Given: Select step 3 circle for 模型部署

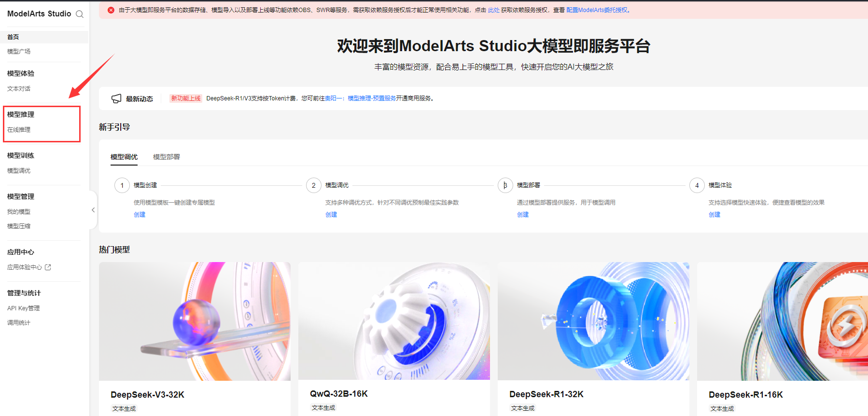Looking at the screenshot, I should 505,185.
